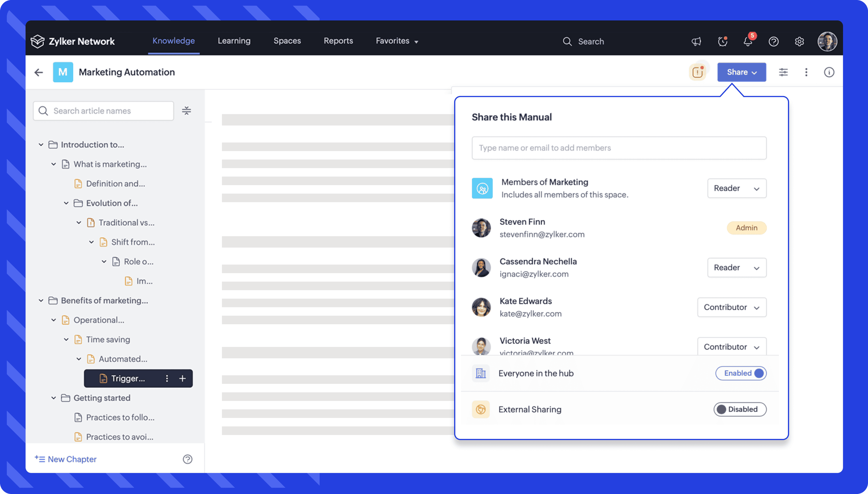Click stevenfinn@zylker.com email text
The width and height of the screenshot is (868, 494).
(542, 235)
